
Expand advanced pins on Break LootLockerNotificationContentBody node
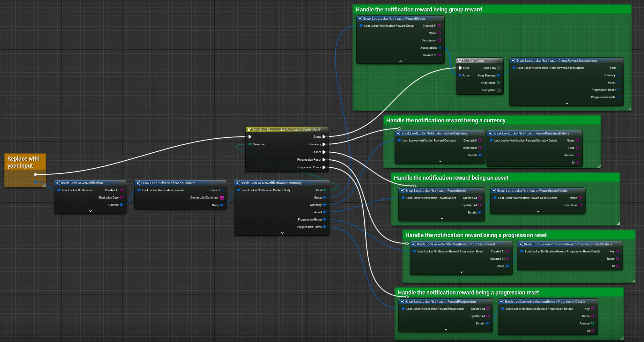[x=282, y=233]
